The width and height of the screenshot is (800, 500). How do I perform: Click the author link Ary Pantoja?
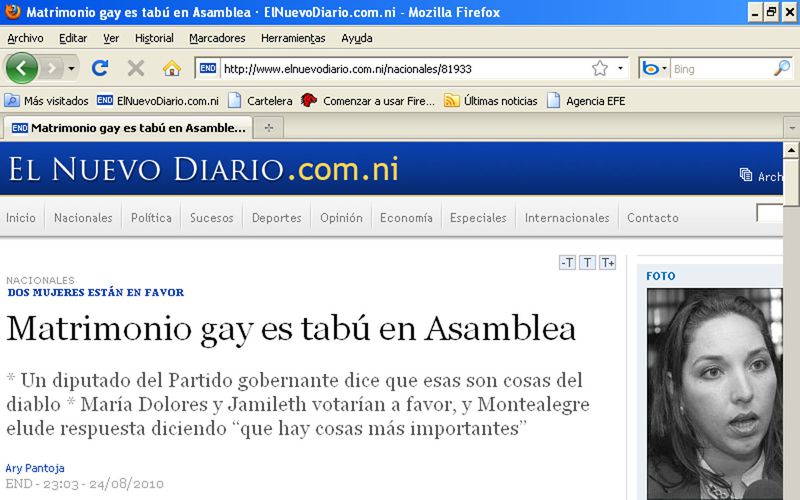point(35,468)
